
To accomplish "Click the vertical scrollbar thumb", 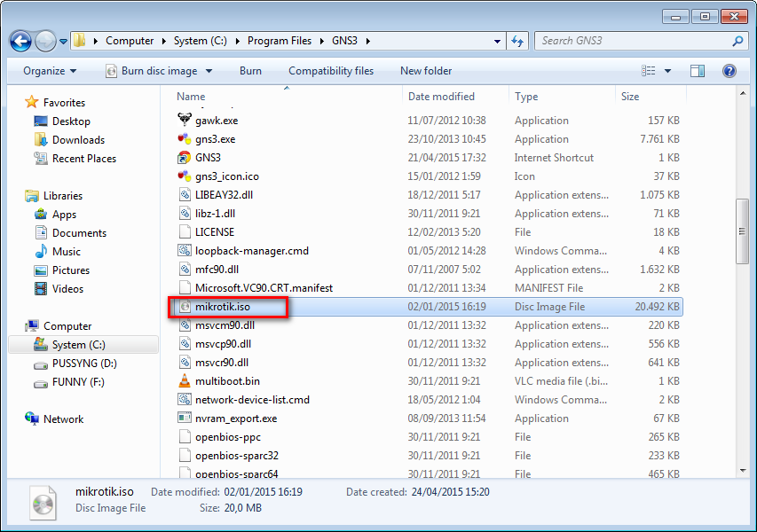I will point(743,231).
